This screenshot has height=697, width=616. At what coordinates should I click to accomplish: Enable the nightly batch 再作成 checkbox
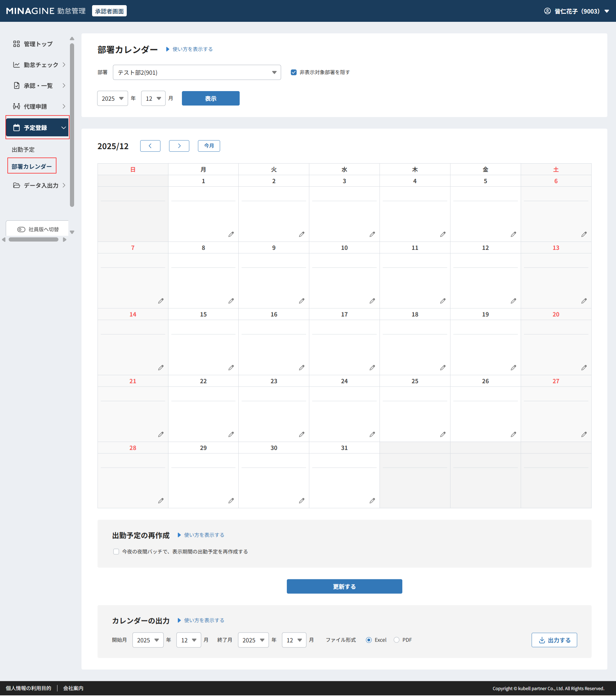pyautogui.click(x=116, y=552)
